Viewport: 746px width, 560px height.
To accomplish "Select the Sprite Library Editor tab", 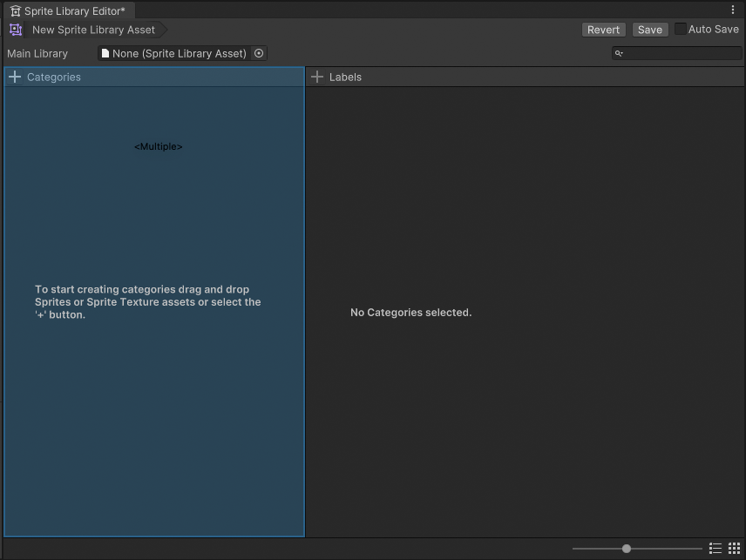I will (x=68, y=11).
